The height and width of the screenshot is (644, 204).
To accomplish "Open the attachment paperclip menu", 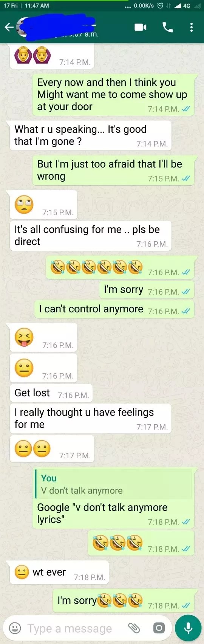I will 134,628.
